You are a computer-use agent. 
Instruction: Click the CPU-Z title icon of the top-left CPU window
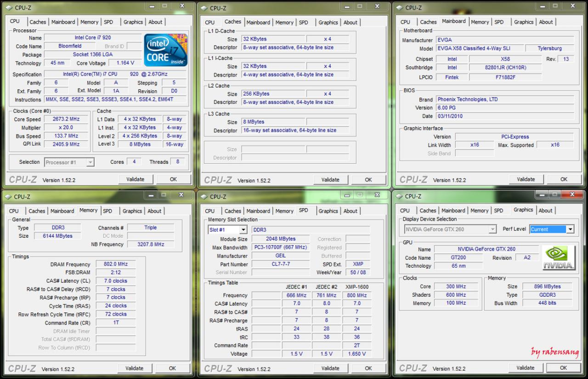9,8
